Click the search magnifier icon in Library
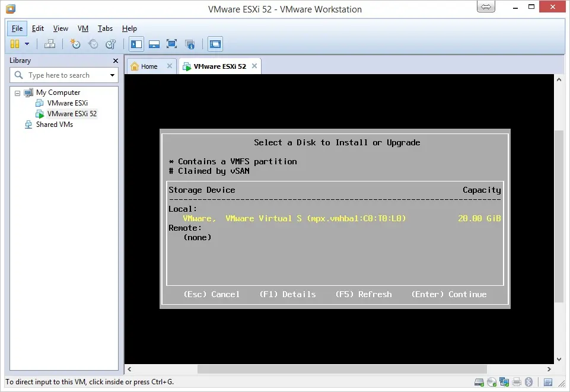 18,75
